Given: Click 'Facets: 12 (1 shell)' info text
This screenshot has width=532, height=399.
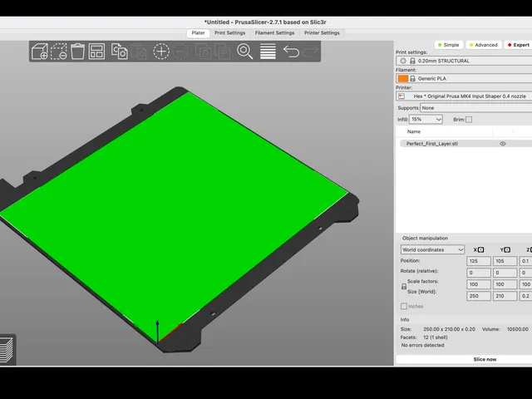Looking at the screenshot, I should click(424, 337).
